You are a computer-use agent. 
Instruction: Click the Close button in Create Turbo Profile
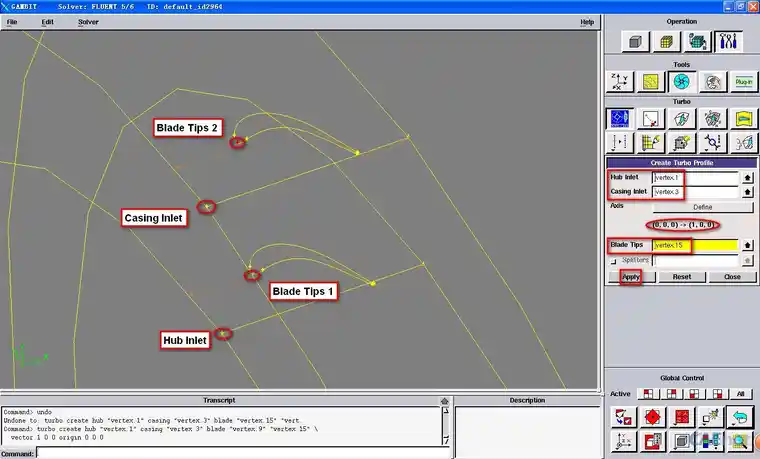pyautogui.click(x=732, y=277)
